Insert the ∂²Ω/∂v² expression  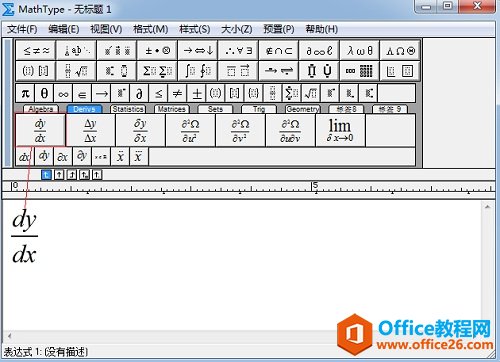point(240,130)
